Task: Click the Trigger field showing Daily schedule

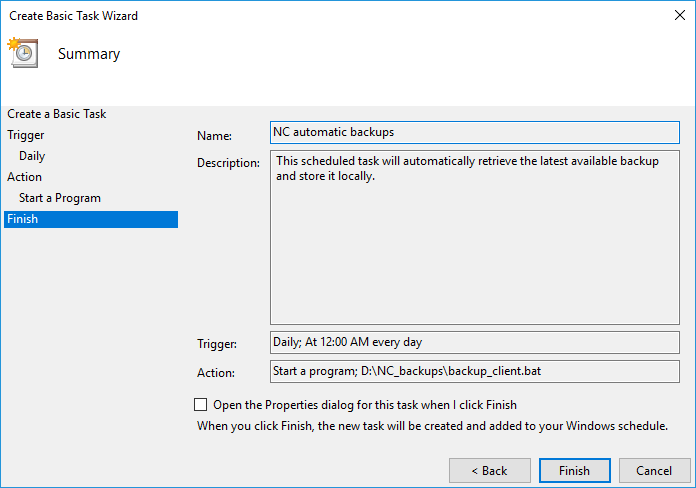Action: tap(475, 342)
